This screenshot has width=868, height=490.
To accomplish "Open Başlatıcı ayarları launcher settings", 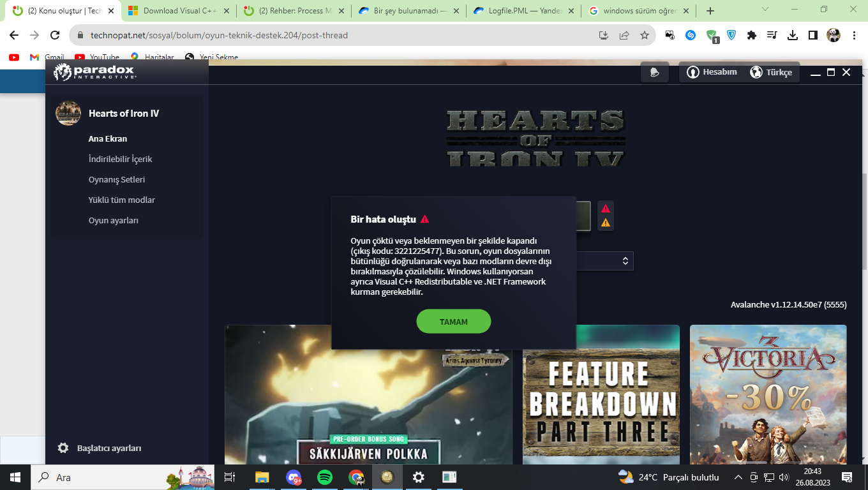I will tap(99, 448).
